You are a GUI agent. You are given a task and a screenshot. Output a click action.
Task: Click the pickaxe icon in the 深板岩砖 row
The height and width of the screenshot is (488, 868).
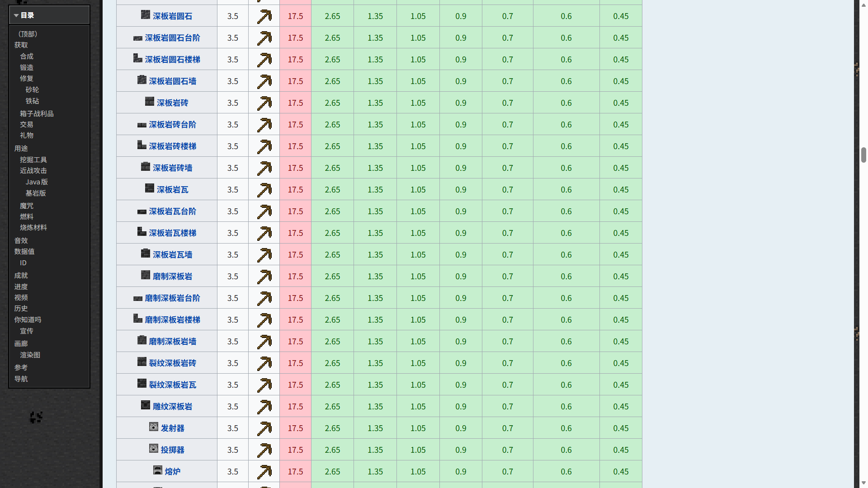tap(264, 103)
